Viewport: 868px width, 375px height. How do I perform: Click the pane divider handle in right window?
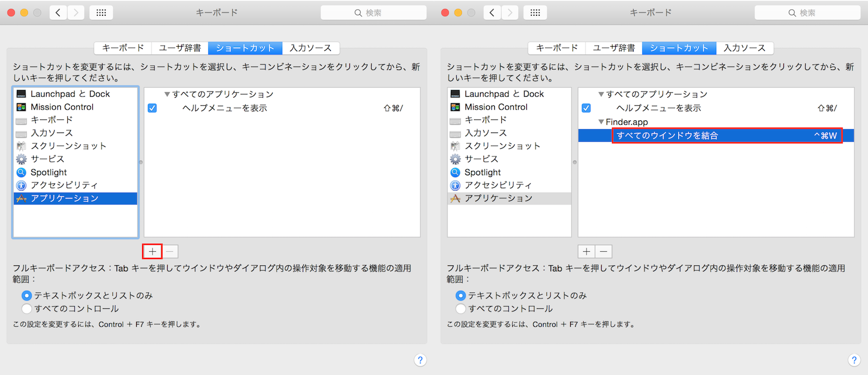[575, 162]
